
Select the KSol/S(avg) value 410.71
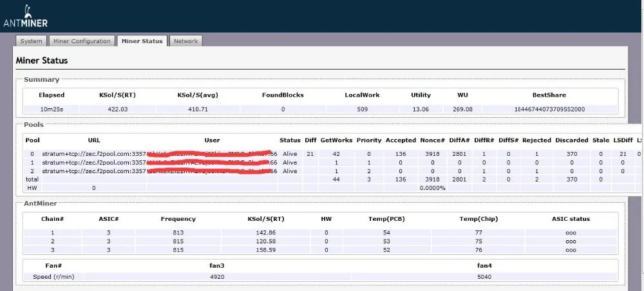coord(198,109)
